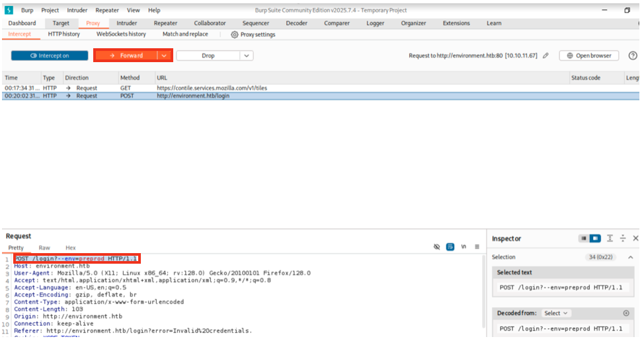Open the Project menu
Viewport: 644px width, 343px height.
[x=50, y=11]
